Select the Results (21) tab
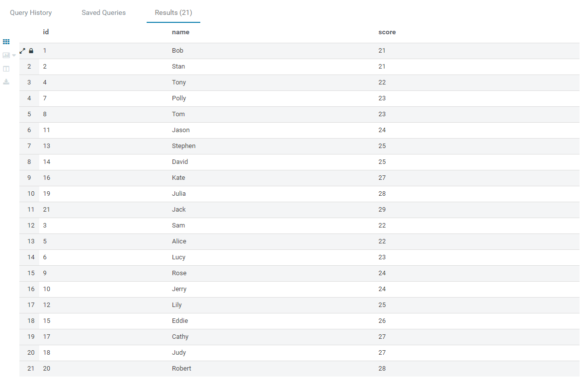588x384 pixels. [x=173, y=12]
